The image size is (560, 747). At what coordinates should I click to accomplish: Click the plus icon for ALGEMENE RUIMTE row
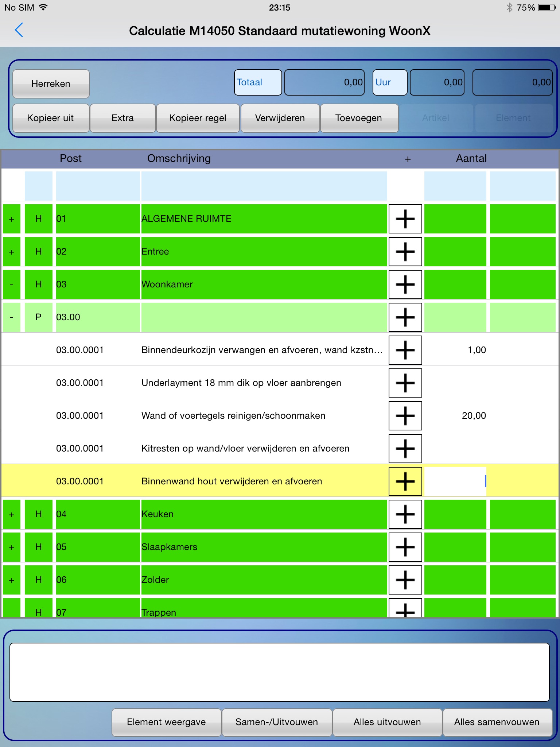click(x=405, y=219)
